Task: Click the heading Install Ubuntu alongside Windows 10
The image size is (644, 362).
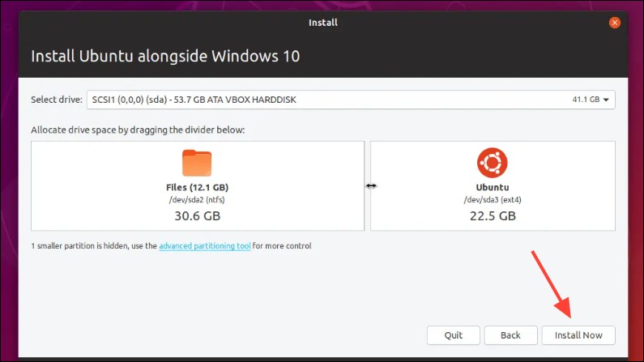Action: tap(165, 56)
